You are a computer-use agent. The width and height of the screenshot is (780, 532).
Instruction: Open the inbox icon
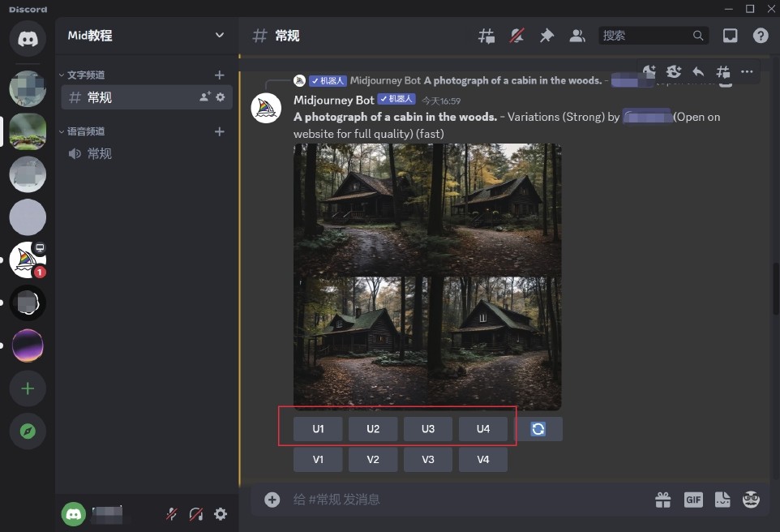pyautogui.click(x=731, y=36)
